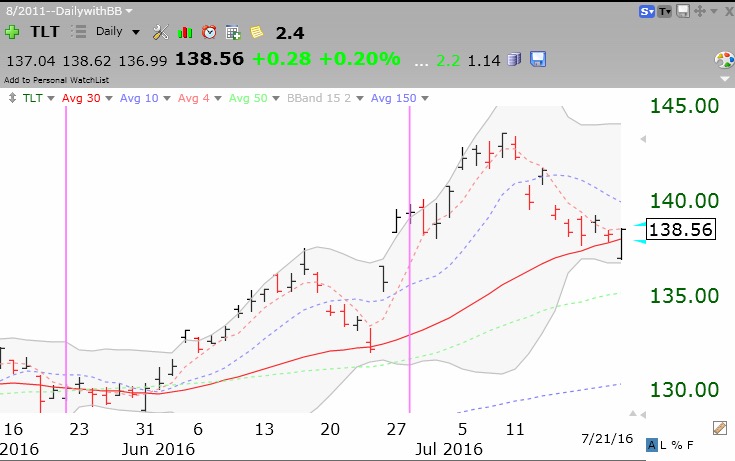Click the 145.00 price scale label
The height and width of the screenshot is (461, 735).
click(x=684, y=106)
